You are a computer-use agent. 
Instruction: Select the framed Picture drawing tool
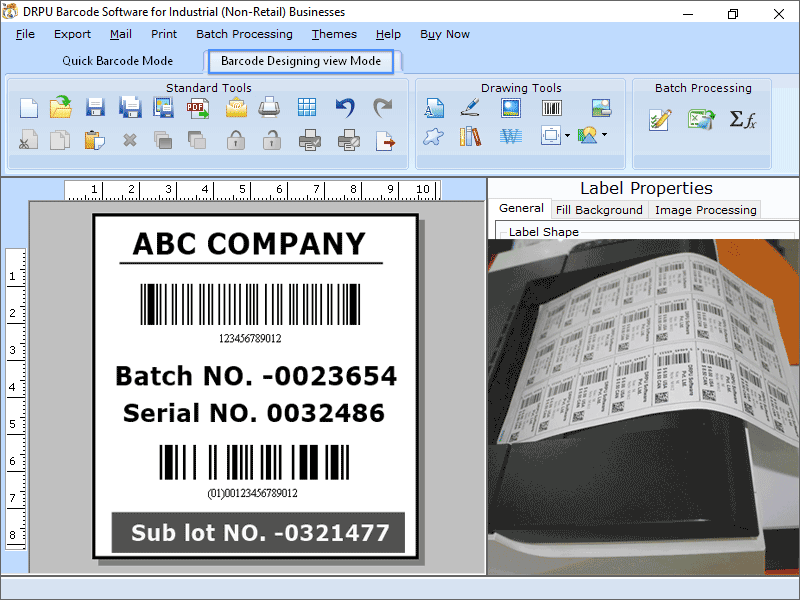511,108
